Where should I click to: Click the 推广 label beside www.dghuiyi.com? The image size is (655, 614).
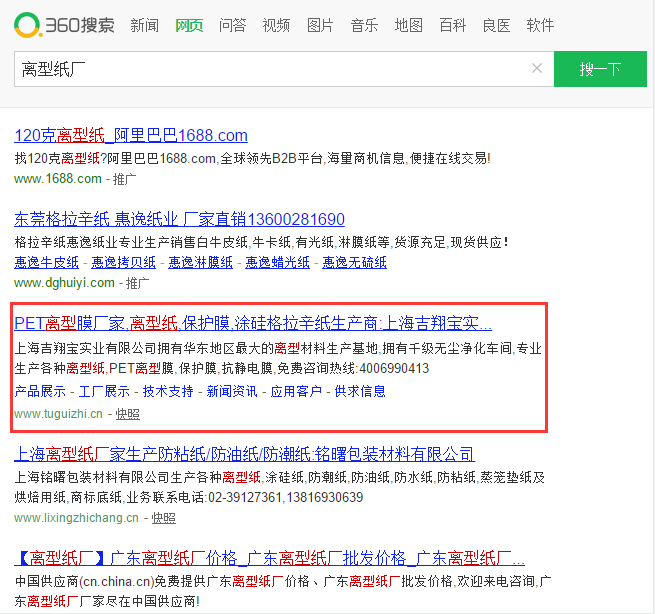pos(137,283)
